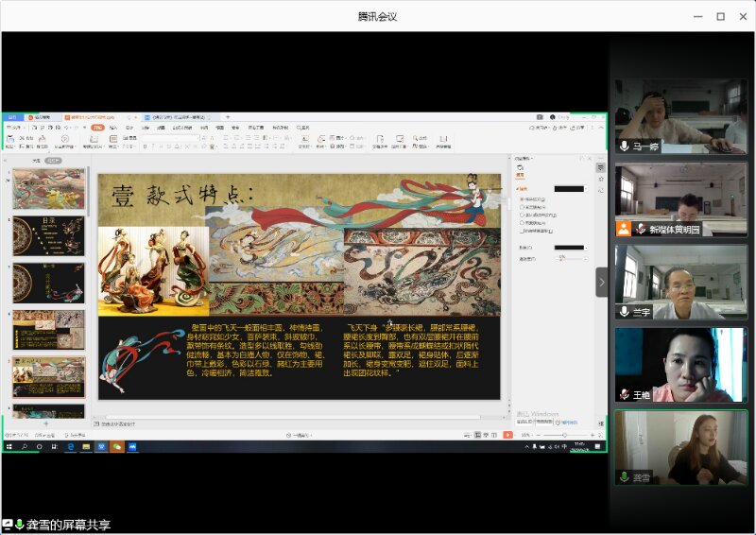Open File Explorer from the taskbar
Viewport: 756px width, 535px height.
click(x=85, y=446)
